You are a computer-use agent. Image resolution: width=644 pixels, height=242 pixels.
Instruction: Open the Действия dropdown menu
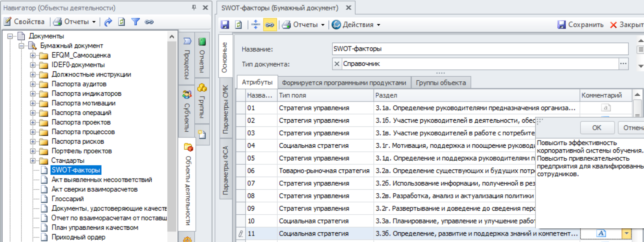pyautogui.click(x=356, y=25)
